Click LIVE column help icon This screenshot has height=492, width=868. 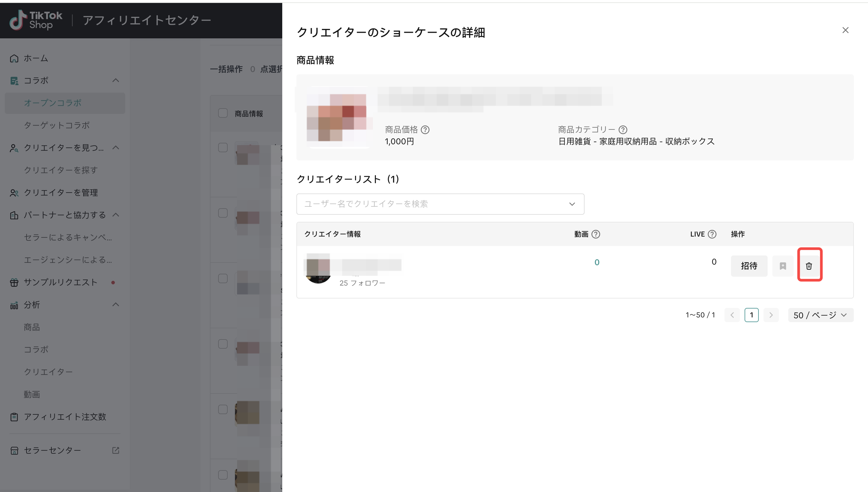pyautogui.click(x=712, y=234)
